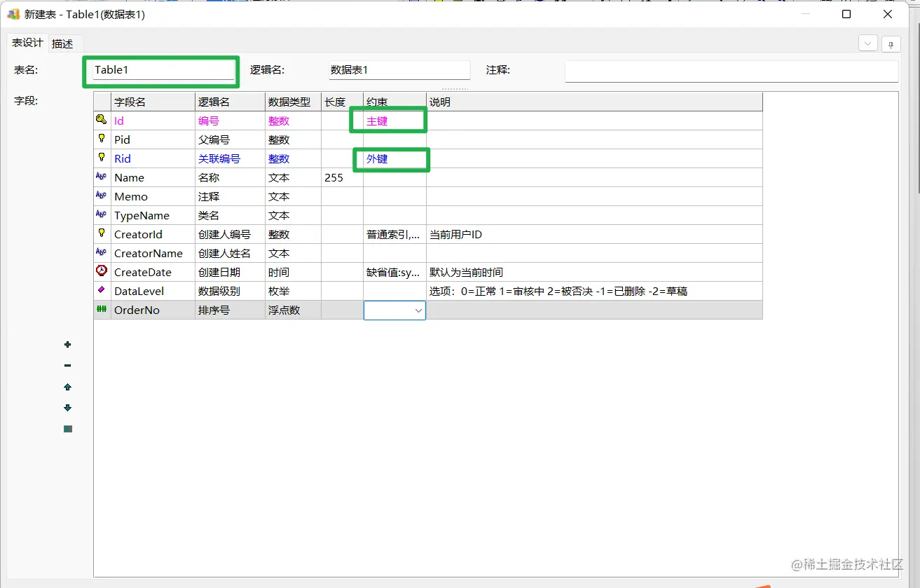Click the bulb icon beside the Rid field
Image resolution: width=920 pixels, height=588 pixels.
(x=102, y=158)
